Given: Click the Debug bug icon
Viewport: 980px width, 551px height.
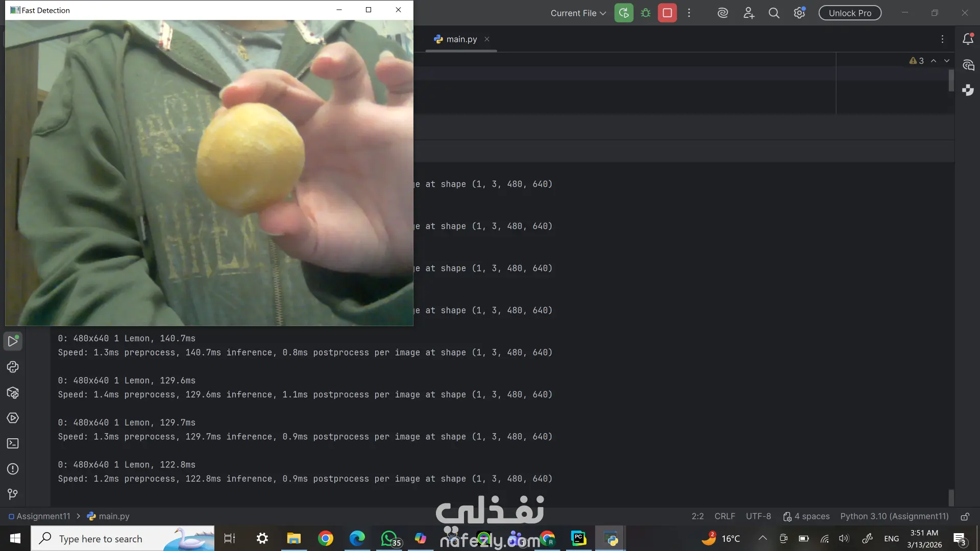Looking at the screenshot, I should click(646, 13).
